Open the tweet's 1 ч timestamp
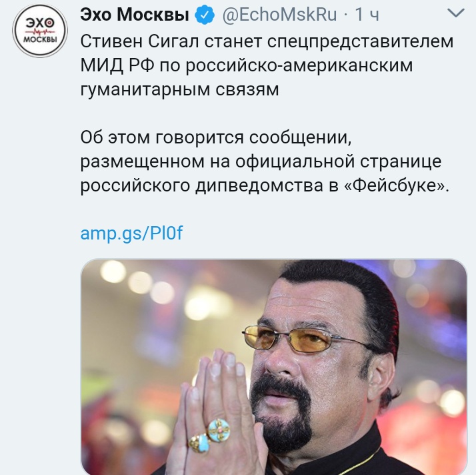The height and width of the screenshot is (475, 476). (367, 14)
